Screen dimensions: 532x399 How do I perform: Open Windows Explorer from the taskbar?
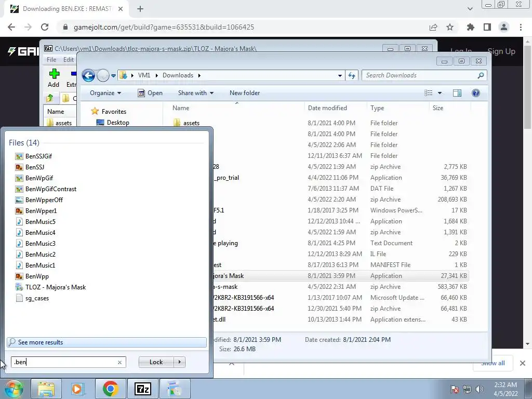tap(46, 389)
